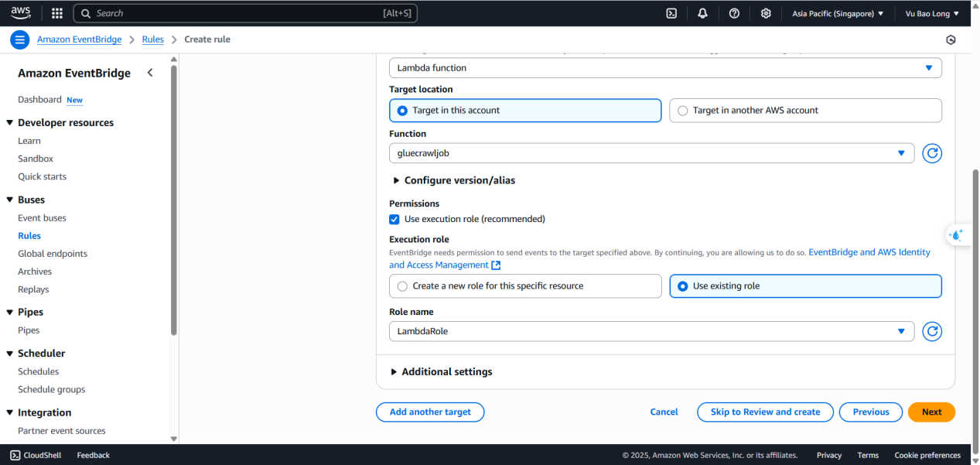Open Partner event sources in the sidebar
Viewport: 980px width, 465px height.
click(x=62, y=431)
